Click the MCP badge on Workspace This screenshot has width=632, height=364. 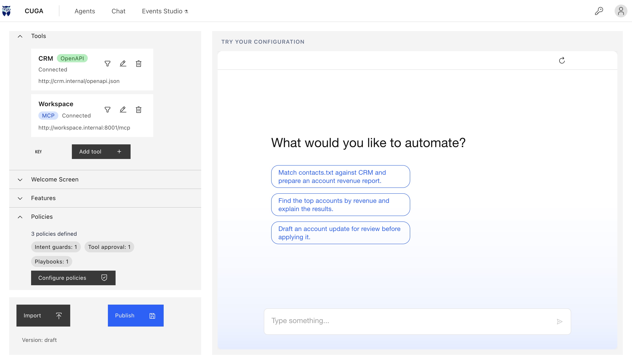pos(48,115)
